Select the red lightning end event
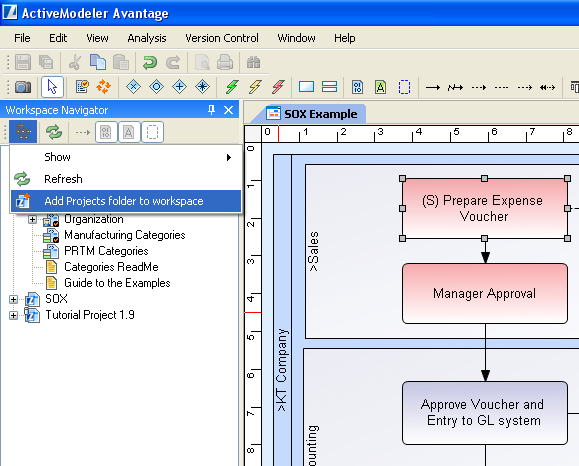The image size is (579, 466). pyautogui.click(x=278, y=87)
